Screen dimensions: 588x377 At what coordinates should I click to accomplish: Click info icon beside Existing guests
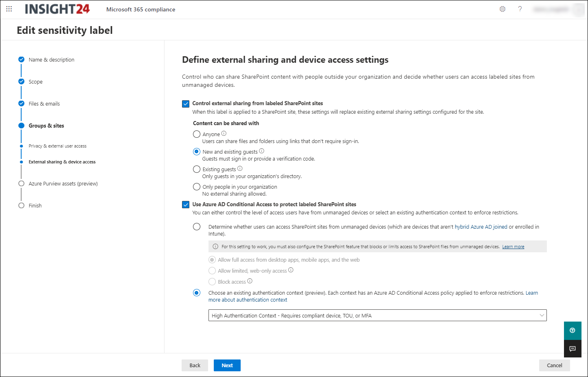pos(240,169)
